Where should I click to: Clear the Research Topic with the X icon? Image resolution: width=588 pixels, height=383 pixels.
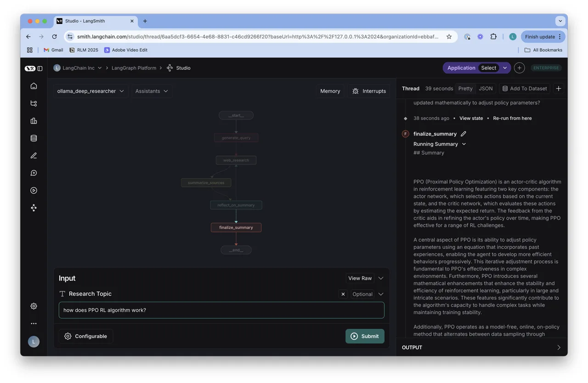(343, 294)
